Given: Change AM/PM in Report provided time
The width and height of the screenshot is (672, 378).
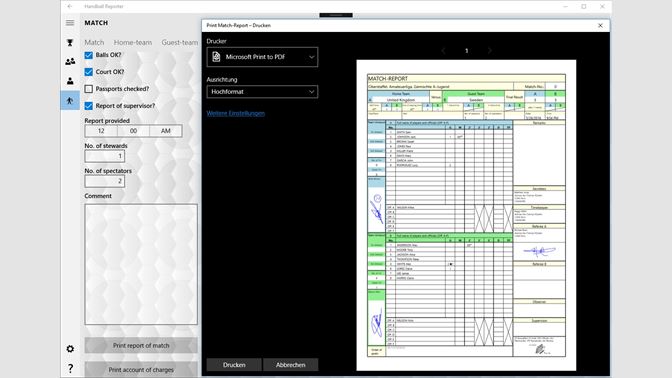Looking at the screenshot, I should (166, 131).
